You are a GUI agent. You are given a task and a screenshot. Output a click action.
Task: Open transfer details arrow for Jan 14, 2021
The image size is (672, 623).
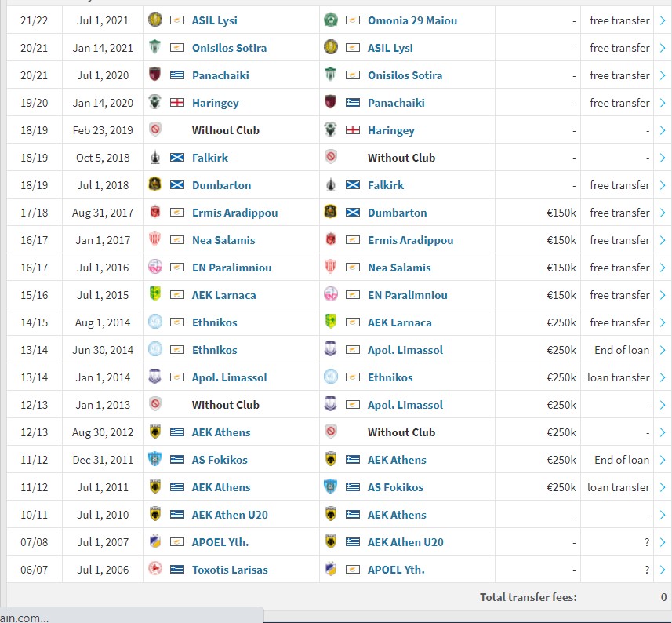point(663,48)
